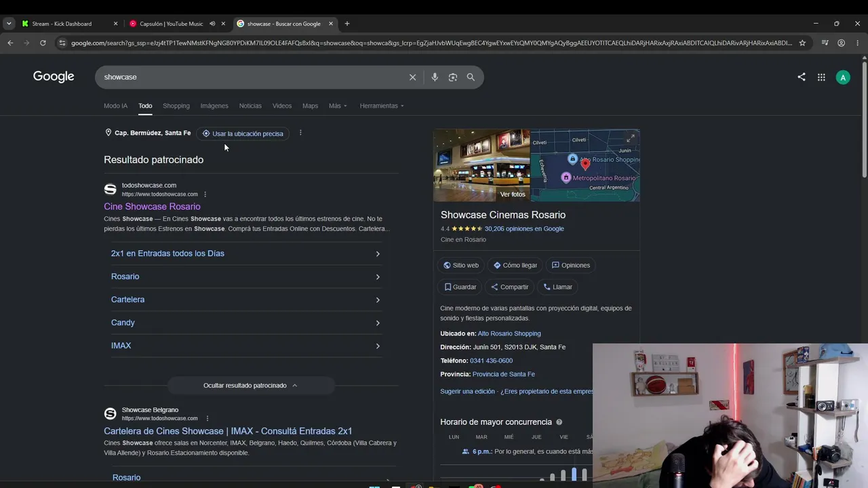The width and height of the screenshot is (868, 488).
Task: Open Cartelera de Cines Showcase IMAX result
Action: pyautogui.click(x=228, y=431)
